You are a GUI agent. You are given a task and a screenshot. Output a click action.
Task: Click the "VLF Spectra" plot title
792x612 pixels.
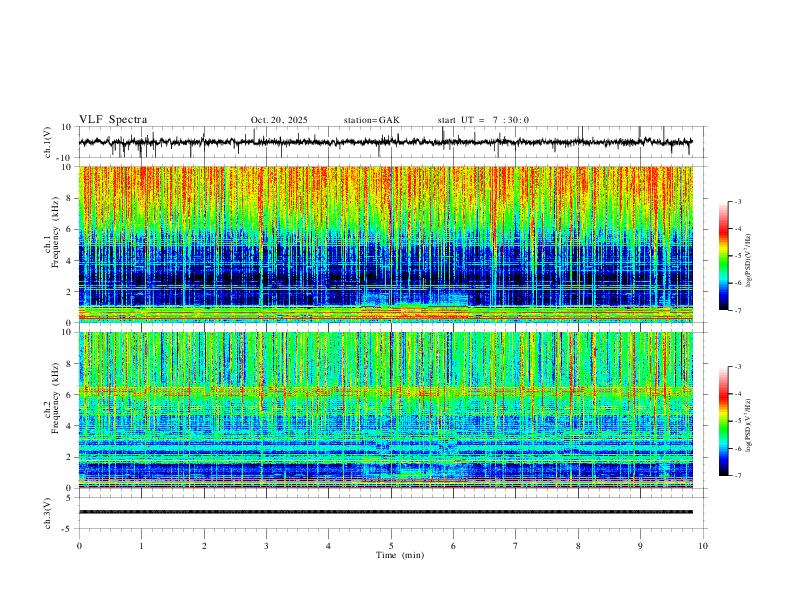113,120
